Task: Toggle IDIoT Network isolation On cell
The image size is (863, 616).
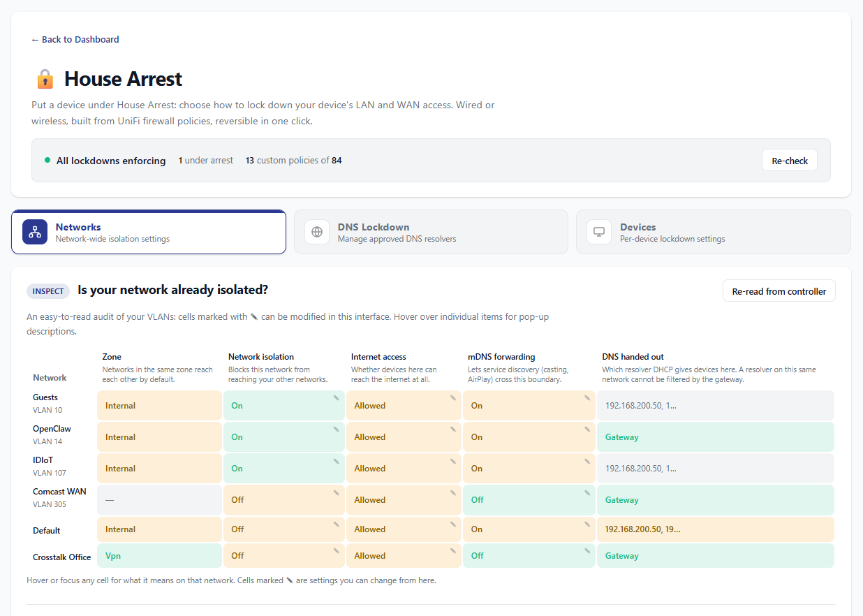Action: [283, 468]
